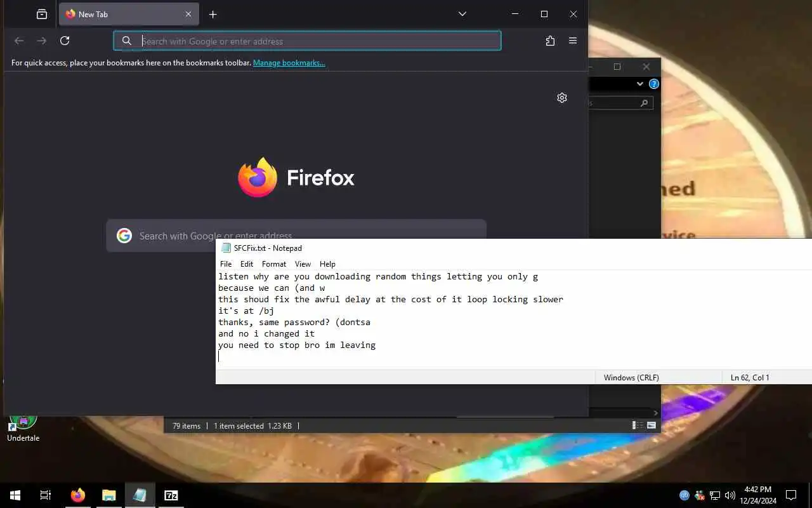The image size is (812, 508).
Task: Click the line 'you need to stop bro im leaving'
Action: [x=297, y=345]
